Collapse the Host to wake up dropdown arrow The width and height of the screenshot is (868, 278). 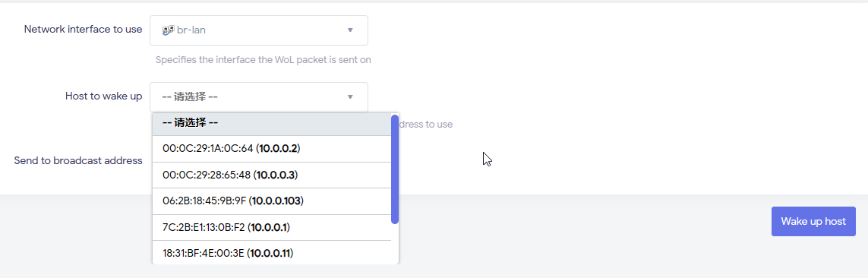[x=350, y=97]
